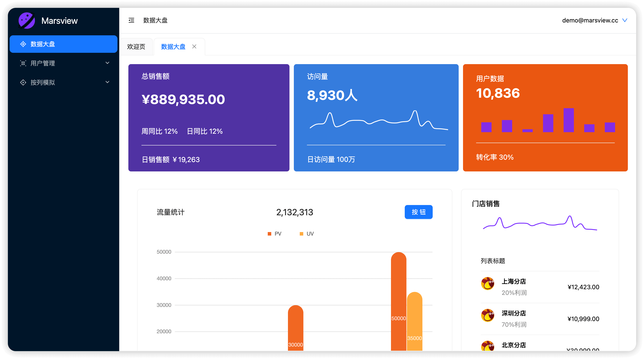Click the 北京分店 store name
Image resolution: width=644 pixels, height=359 pixels.
coord(514,345)
